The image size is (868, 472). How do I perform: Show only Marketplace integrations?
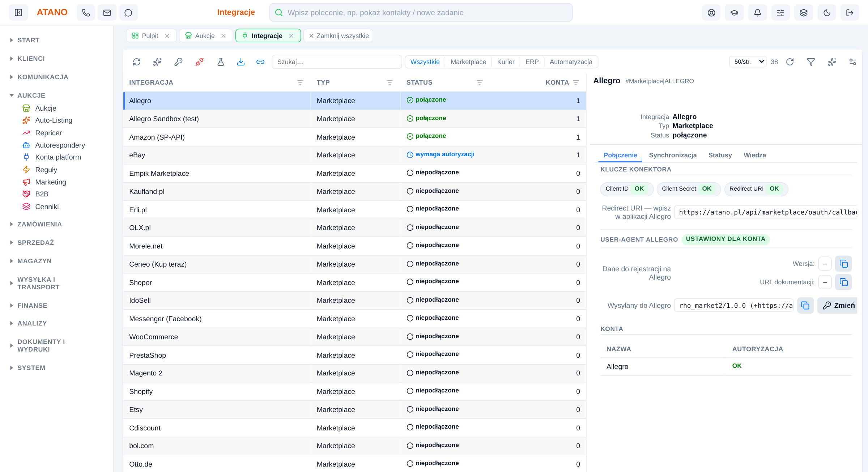(x=468, y=62)
